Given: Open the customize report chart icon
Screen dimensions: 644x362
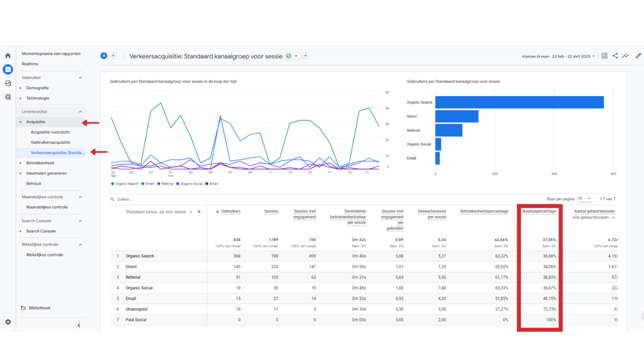Looking at the screenshot, I should point(604,56).
